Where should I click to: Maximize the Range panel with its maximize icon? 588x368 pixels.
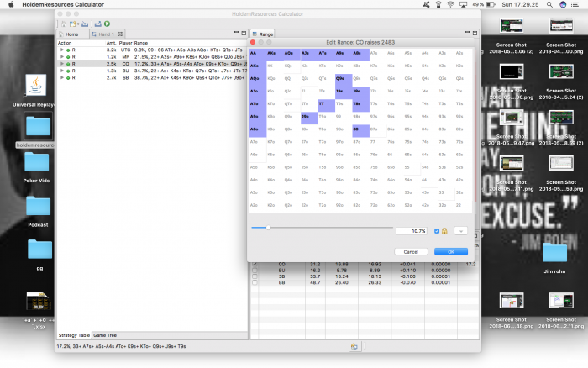pyautogui.click(x=475, y=33)
